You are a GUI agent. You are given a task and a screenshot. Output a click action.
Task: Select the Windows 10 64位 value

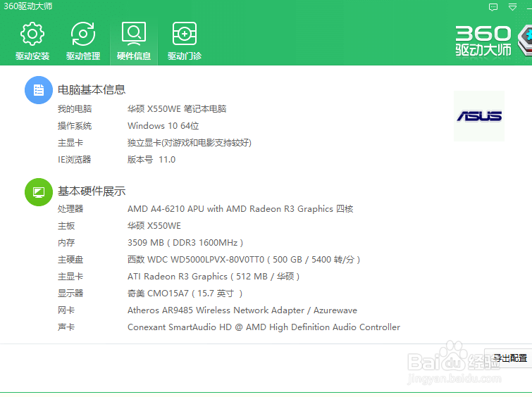(163, 126)
